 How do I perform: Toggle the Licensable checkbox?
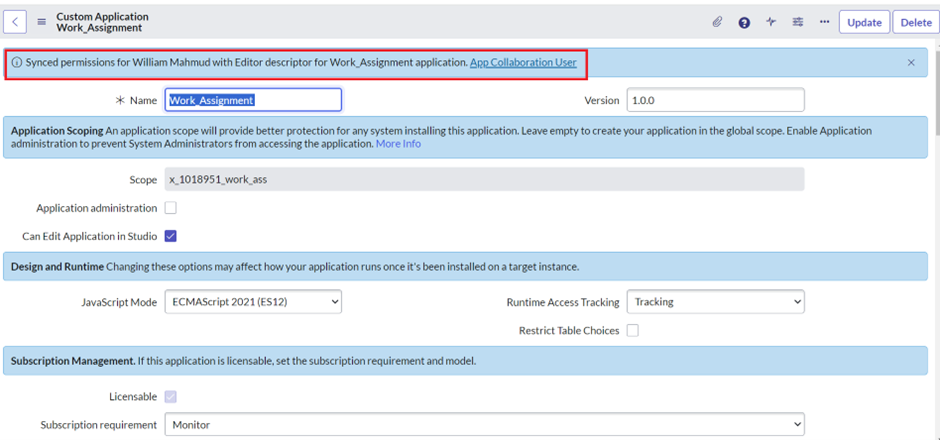[170, 397]
